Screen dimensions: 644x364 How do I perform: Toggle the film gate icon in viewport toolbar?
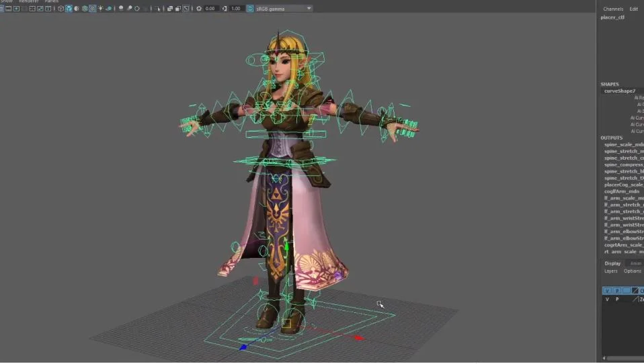coord(8,9)
